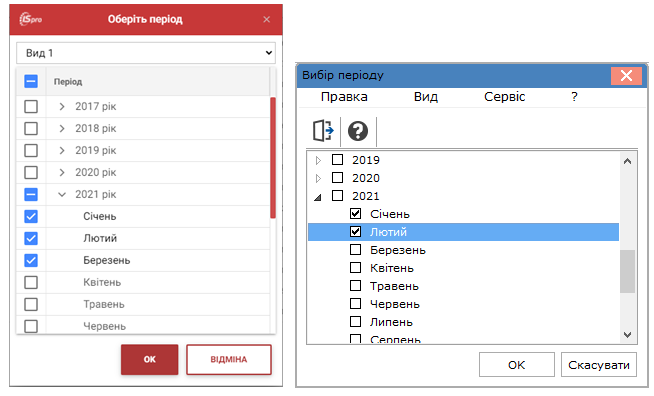Click the scroll up arrow in Вибір періоду
This screenshot has width=654, height=396.
627,161
